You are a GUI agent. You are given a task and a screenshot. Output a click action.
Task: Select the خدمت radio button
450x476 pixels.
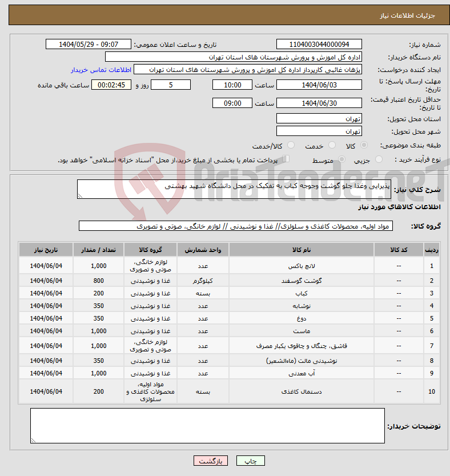(x=332, y=145)
